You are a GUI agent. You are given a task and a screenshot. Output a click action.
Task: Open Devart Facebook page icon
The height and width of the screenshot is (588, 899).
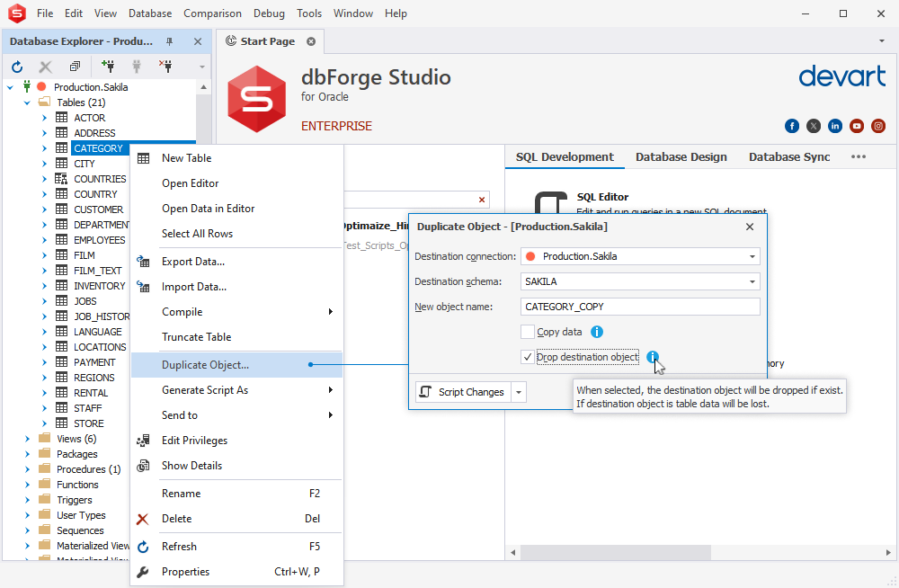pyautogui.click(x=792, y=126)
